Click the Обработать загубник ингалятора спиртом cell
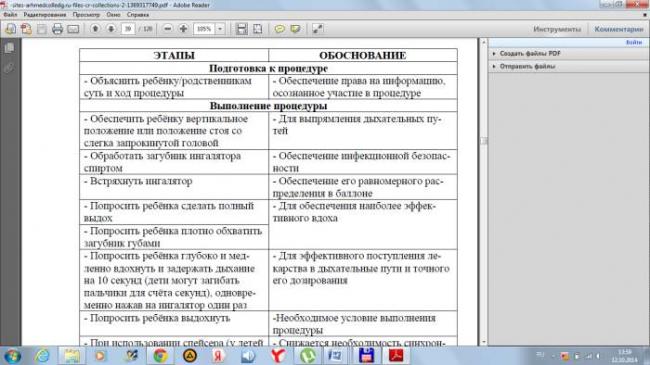 point(174,162)
